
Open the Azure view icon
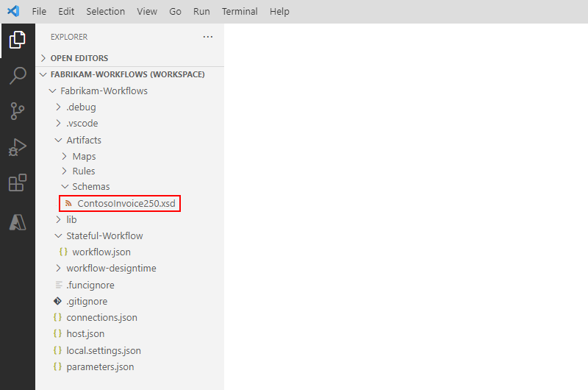click(x=17, y=222)
